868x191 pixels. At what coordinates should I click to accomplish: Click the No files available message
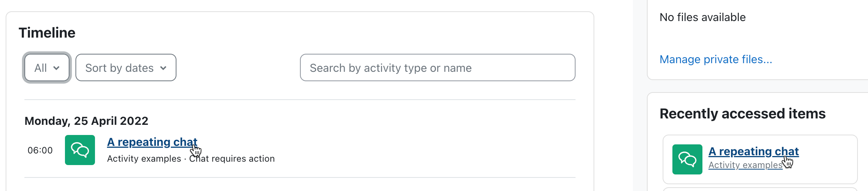[x=702, y=17]
